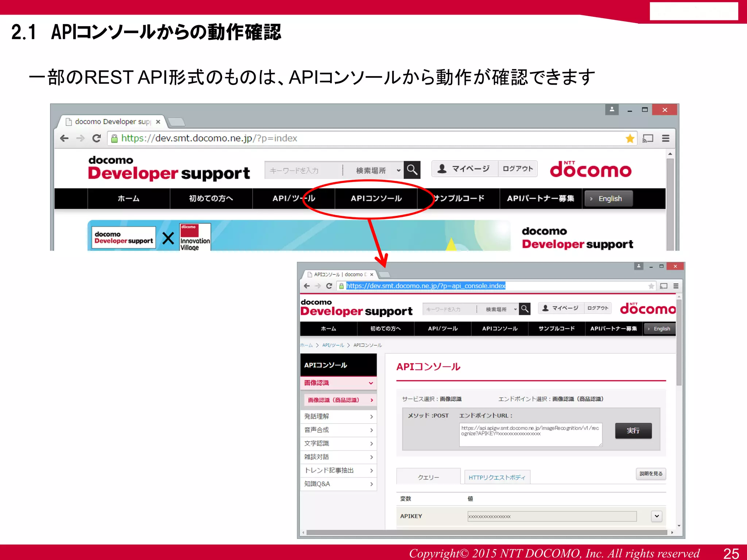Open サンプルコード menu in upper window

coord(458,199)
